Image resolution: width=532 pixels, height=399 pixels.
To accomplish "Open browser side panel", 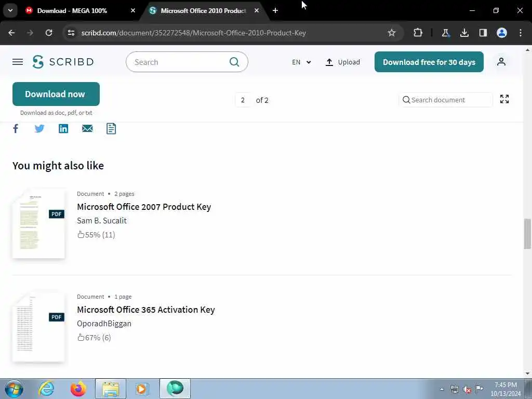I will [x=483, y=33].
